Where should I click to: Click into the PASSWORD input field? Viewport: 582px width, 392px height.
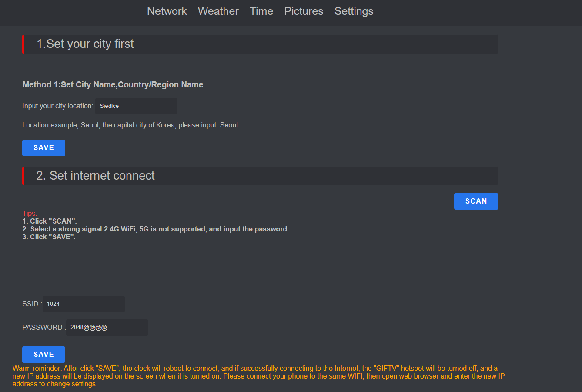[x=107, y=328]
